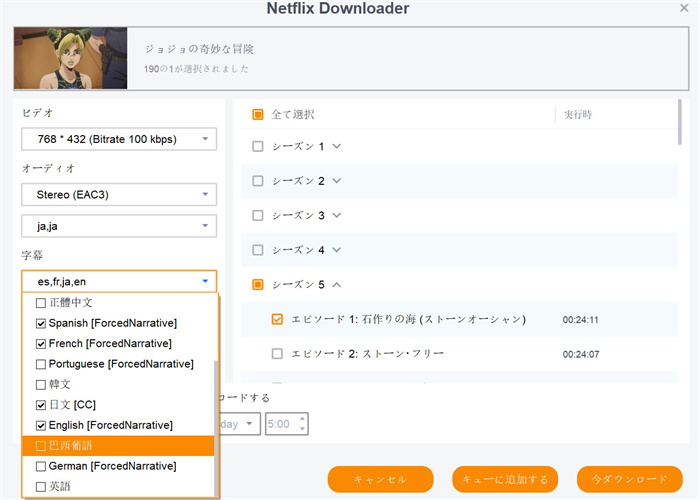Check the 韓文 subtitle option
The height and width of the screenshot is (500, 700).
41,384
